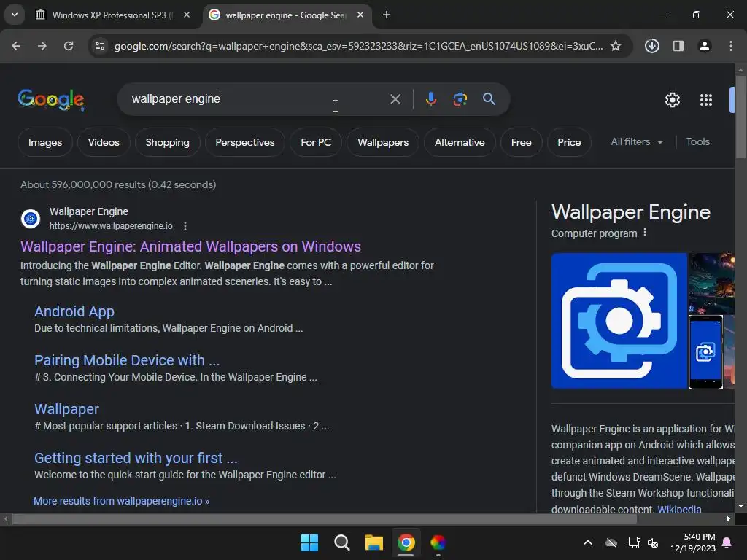The height and width of the screenshot is (560, 747).
Task: Filter results by Shopping
Action: point(167,142)
